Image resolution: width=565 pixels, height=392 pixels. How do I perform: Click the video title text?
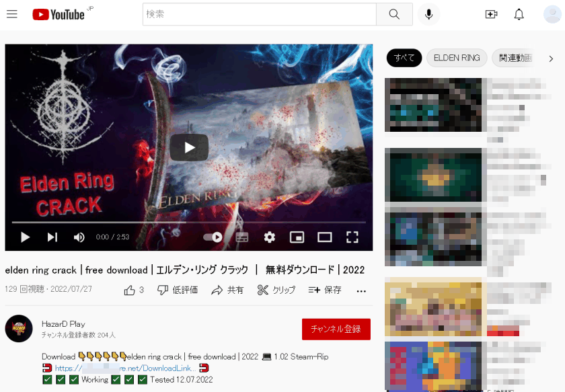185,270
